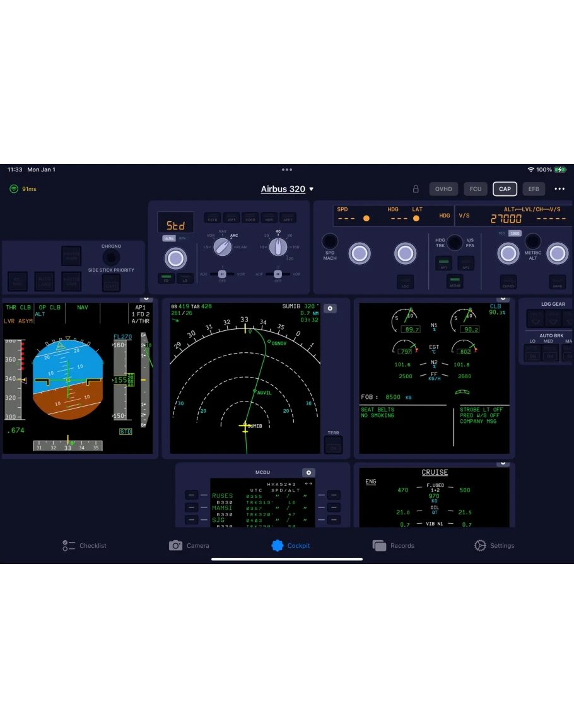Click the altitude selector knob

508,253
